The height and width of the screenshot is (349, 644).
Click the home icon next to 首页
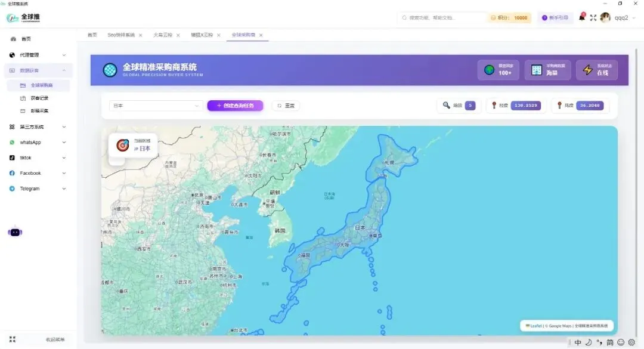[14, 38]
